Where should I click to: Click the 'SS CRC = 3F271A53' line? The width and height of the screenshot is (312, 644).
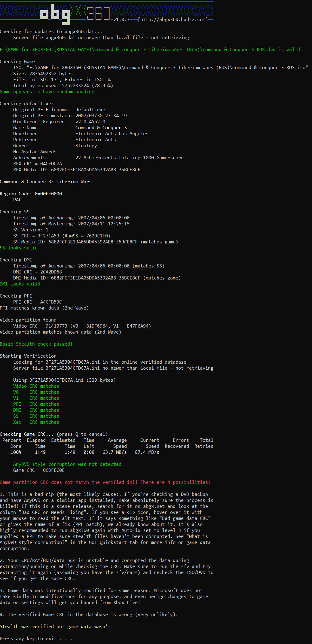point(62,236)
